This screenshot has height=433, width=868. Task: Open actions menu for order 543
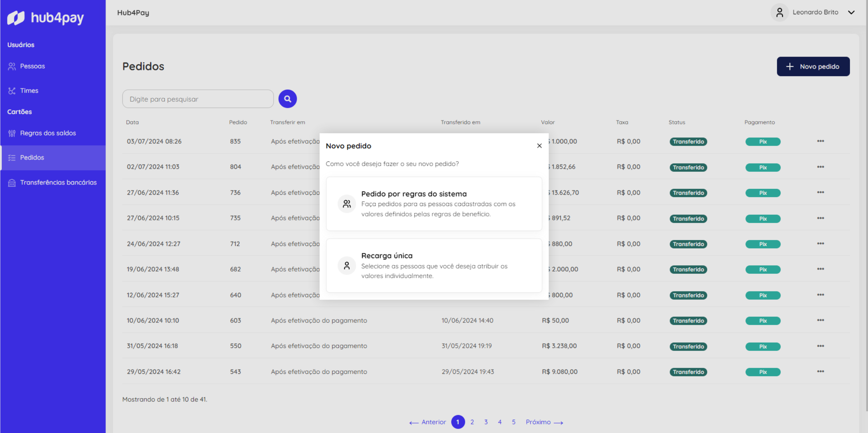(820, 372)
